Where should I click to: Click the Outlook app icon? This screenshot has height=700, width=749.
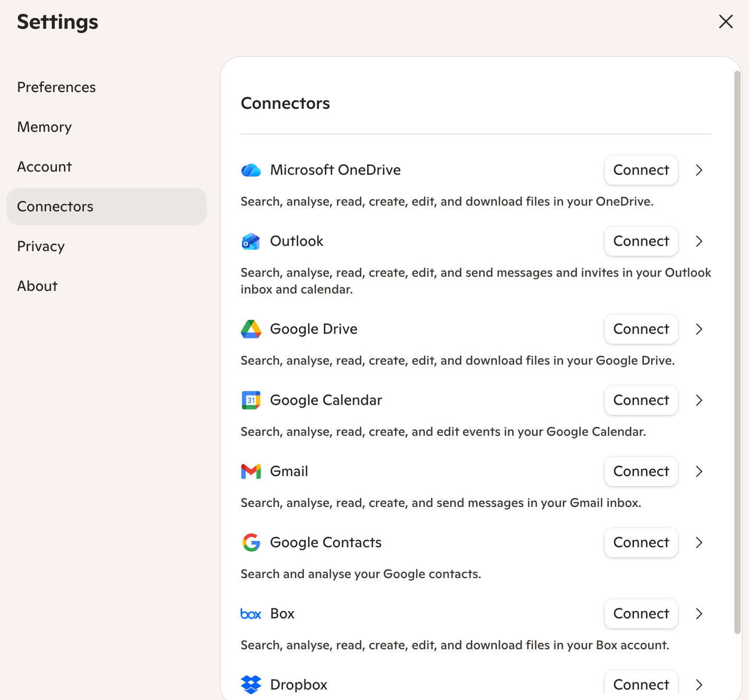[251, 241]
